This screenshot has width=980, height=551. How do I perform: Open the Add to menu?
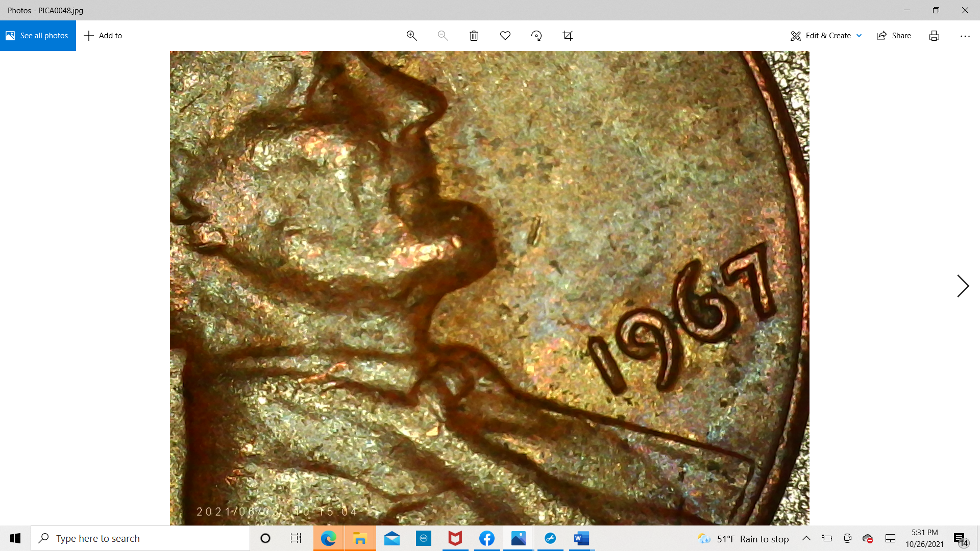point(103,36)
